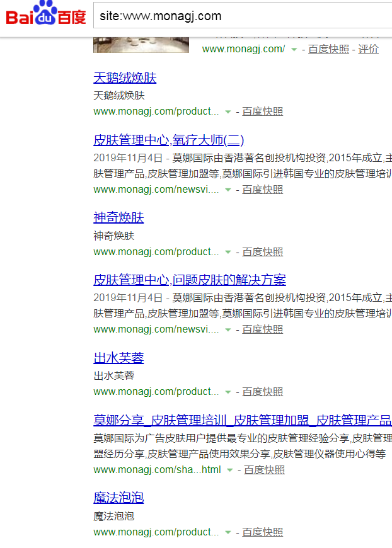Click the Baidu logo
The height and width of the screenshot is (548, 392).
[x=46, y=13]
